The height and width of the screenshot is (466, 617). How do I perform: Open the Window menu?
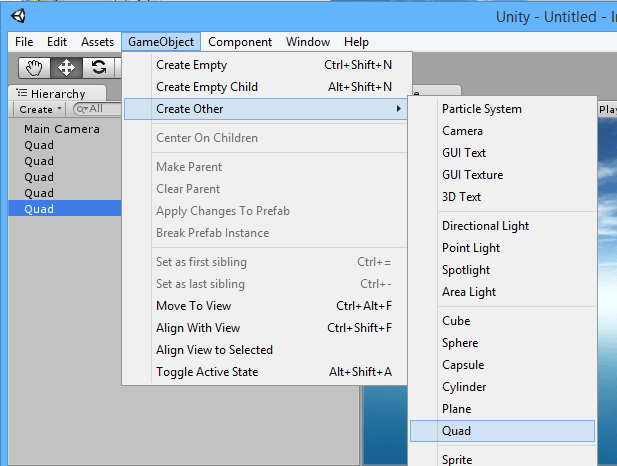click(308, 42)
